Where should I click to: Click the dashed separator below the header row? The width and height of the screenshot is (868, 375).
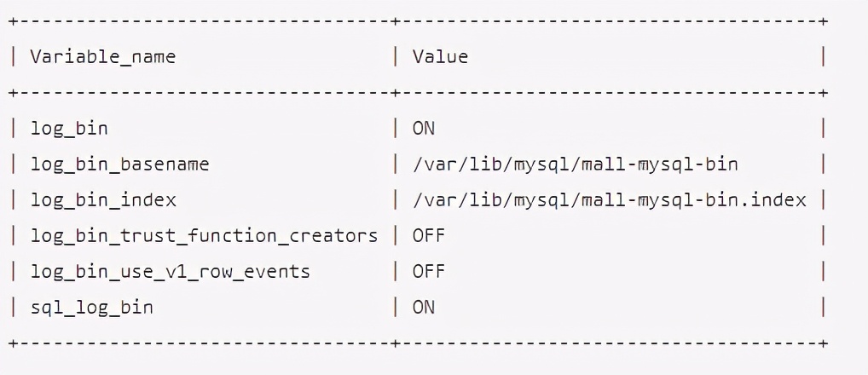tap(419, 92)
